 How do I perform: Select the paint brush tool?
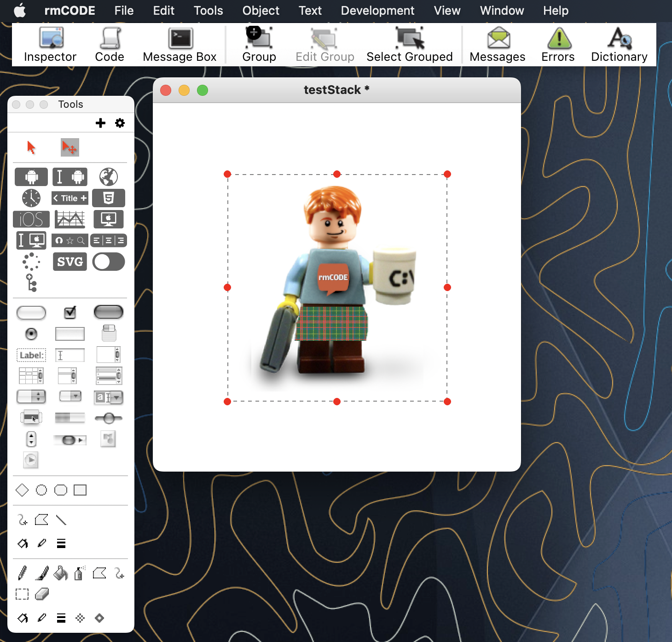point(41,574)
